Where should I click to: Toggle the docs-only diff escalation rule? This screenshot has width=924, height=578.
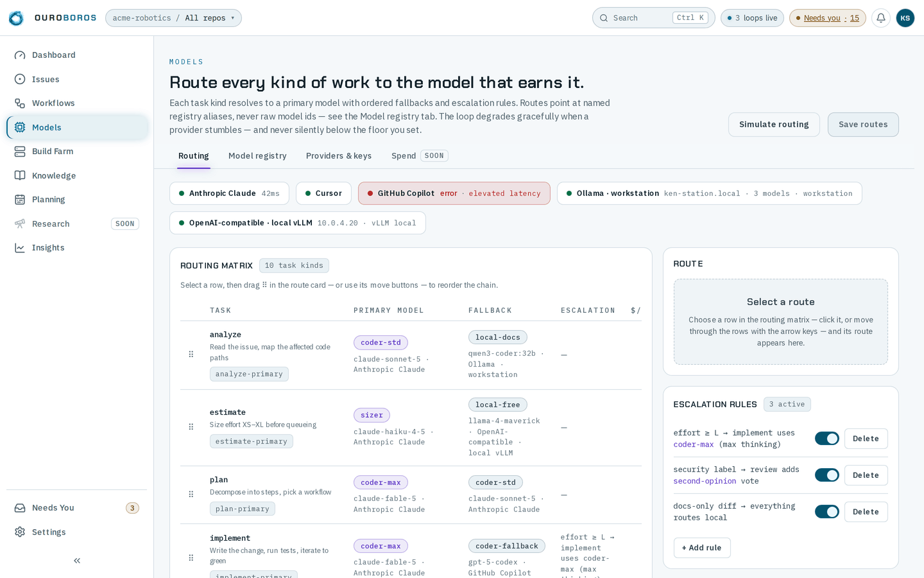pos(827,512)
